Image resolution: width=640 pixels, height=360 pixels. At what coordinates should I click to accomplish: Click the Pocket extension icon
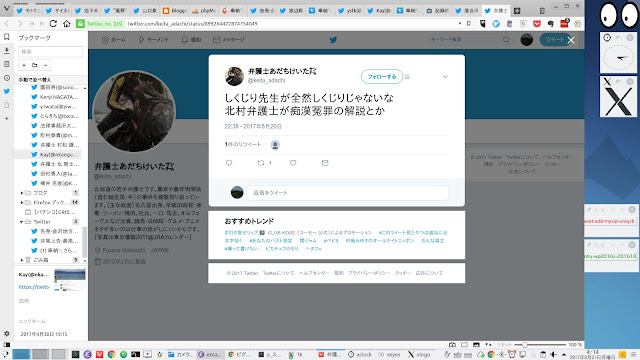[537, 24]
